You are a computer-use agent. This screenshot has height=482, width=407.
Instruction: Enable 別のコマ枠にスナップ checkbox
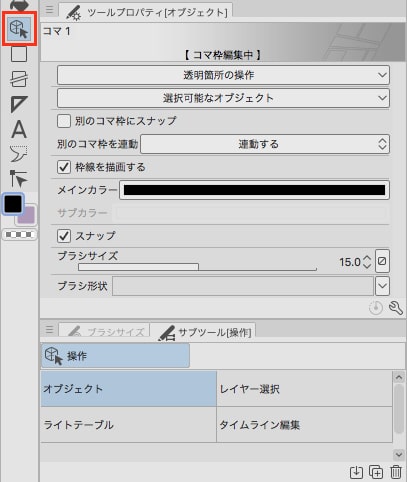(x=64, y=121)
